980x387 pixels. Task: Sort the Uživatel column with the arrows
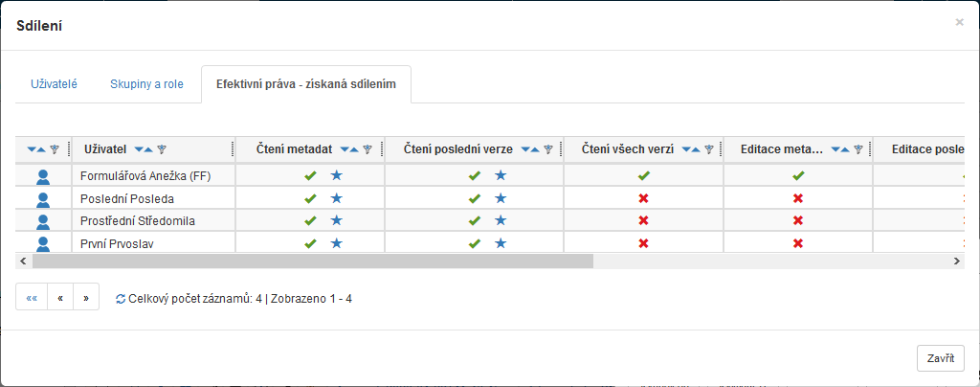coord(144,149)
